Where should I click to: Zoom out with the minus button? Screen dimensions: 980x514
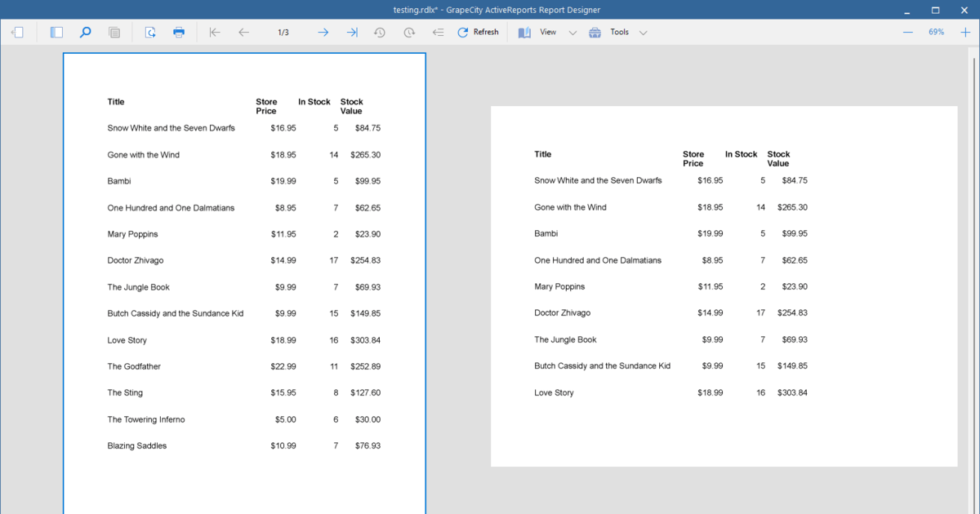(908, 33)
